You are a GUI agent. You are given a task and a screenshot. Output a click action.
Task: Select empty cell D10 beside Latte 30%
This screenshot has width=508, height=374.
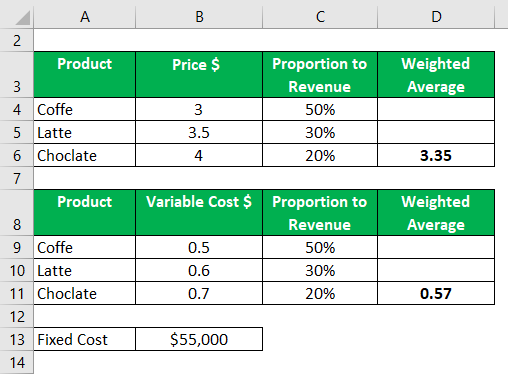tap(436, 270)
